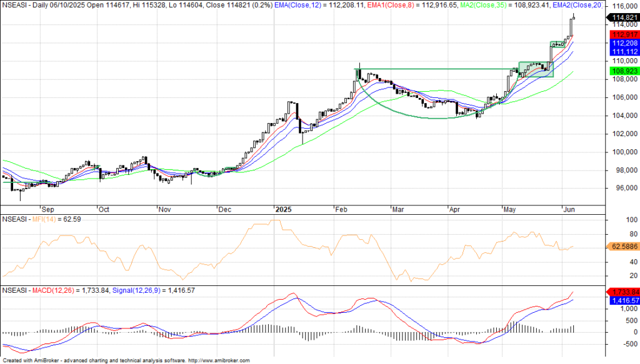This screenshot has width=640, height=364.
Task: Select the Dec marker on date axis
Action: point(225,209)
